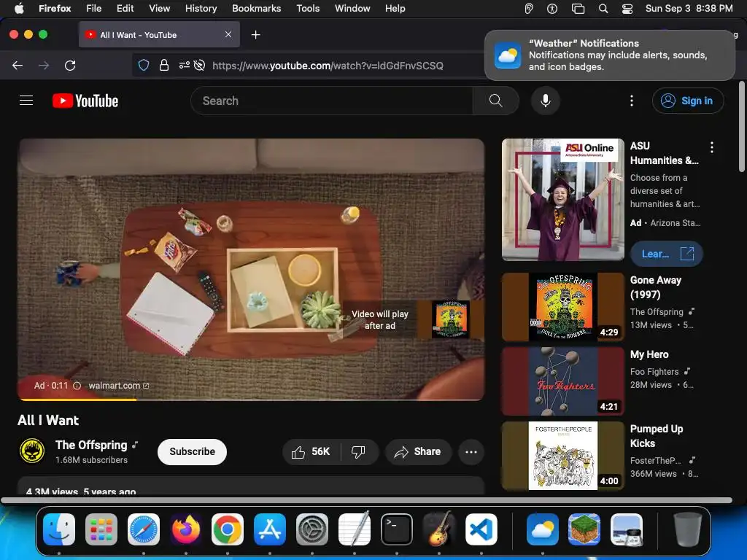Viewport: 747px width, 560px height.
Task: Close the All I Want YouTube tab
Action: pyautogui.click(x=228, y=34)
